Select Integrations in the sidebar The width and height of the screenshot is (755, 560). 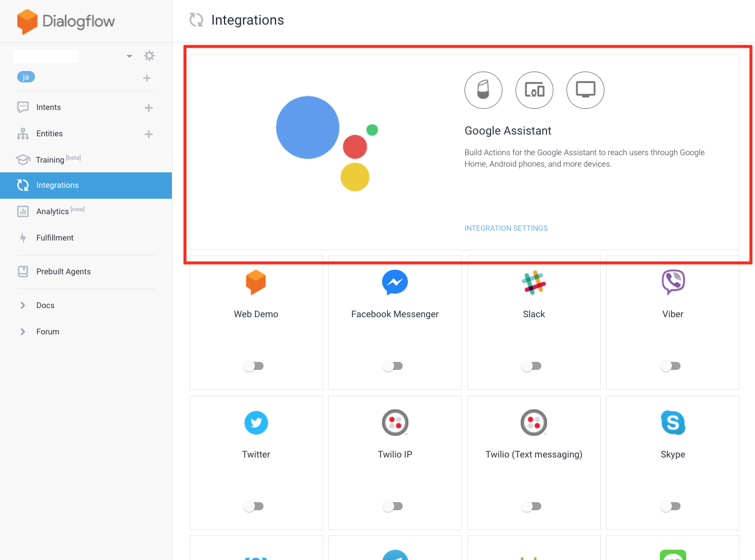pos(86,186)
